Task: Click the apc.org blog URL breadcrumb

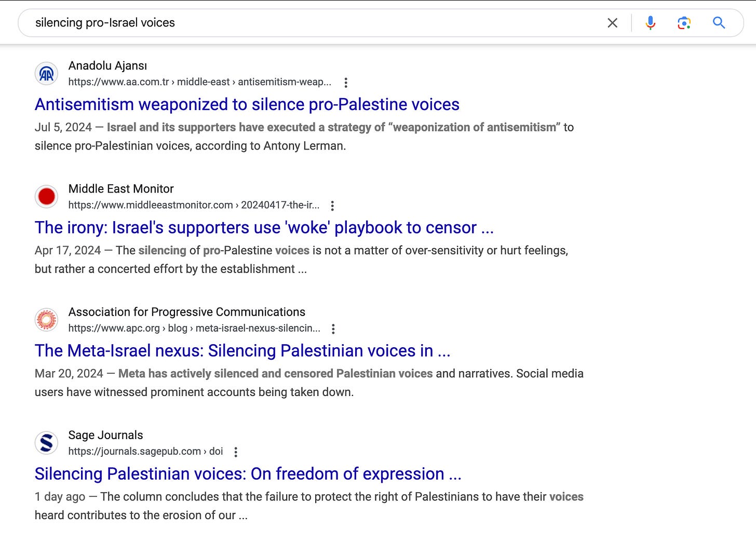Action: (x=195, y=328)
